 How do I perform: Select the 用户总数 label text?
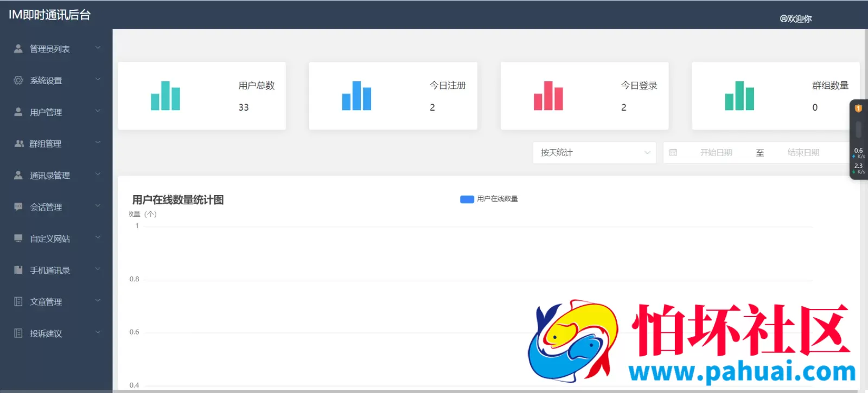point(257,86)
